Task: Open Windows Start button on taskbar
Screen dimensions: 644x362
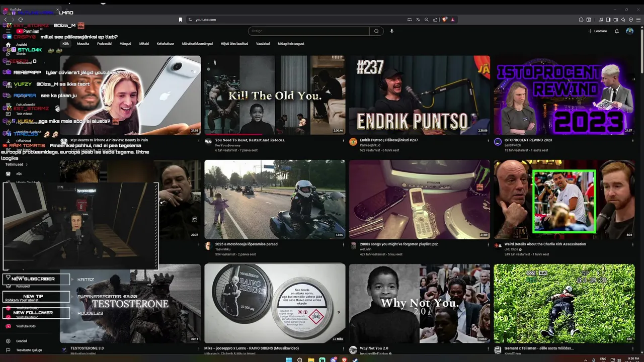Action: [x=289, y=359]
